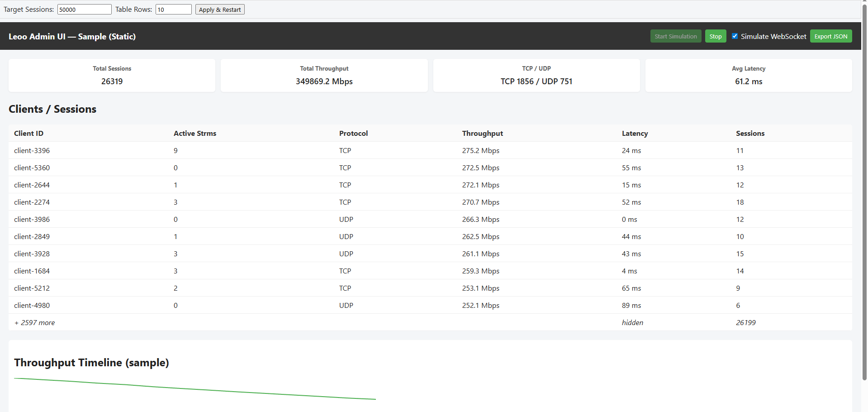Click the Target Sessions input field
This screenshot has width=868, height=412.
(x=84, y=10)
